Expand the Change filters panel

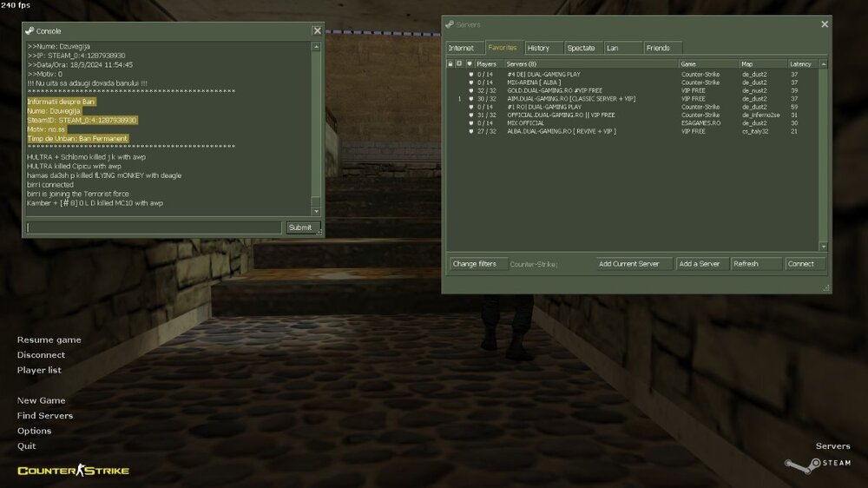pos(475,264)
